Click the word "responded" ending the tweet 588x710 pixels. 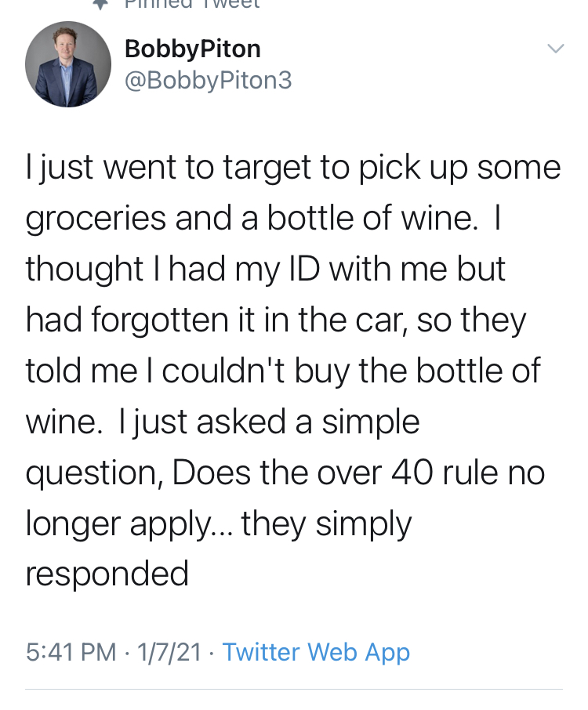[x=107, y=574]
